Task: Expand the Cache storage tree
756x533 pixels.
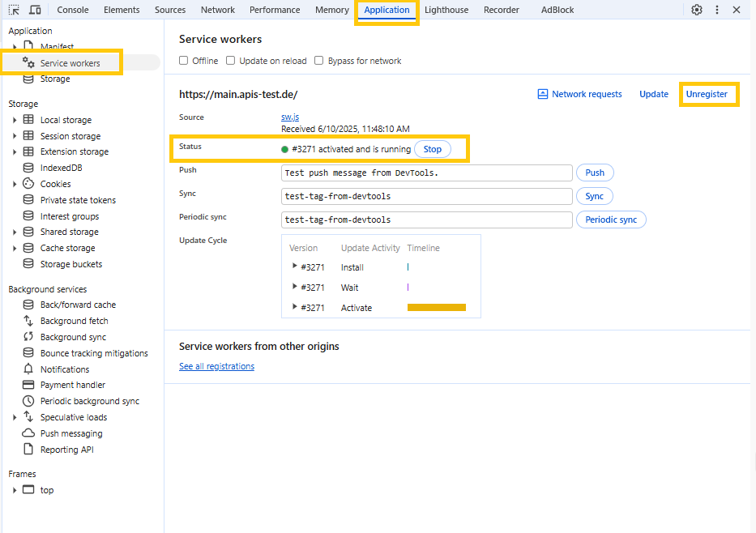Action: pos(15,248)
